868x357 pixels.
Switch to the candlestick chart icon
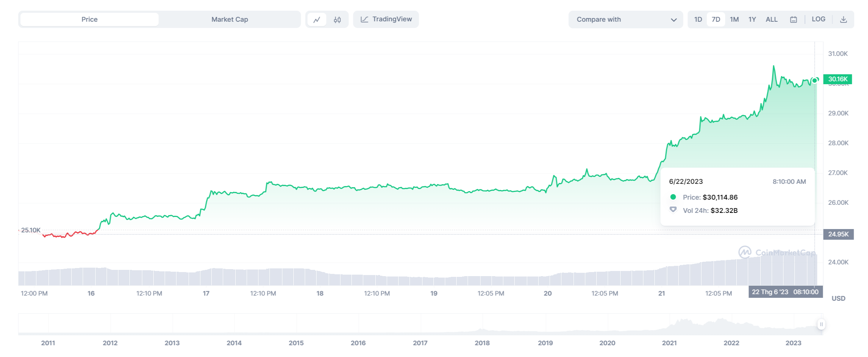pos(337,19)
